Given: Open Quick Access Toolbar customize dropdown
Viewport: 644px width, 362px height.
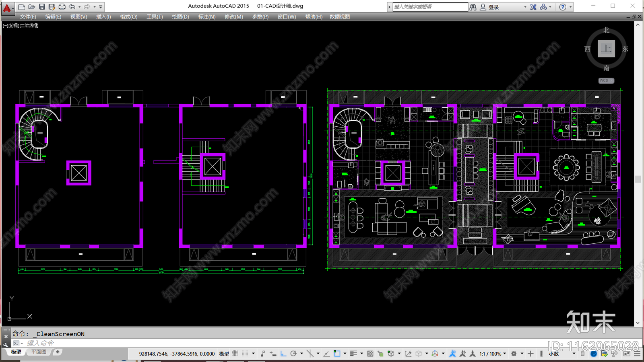Looking at the screenshot, I should tap(101, 7).
